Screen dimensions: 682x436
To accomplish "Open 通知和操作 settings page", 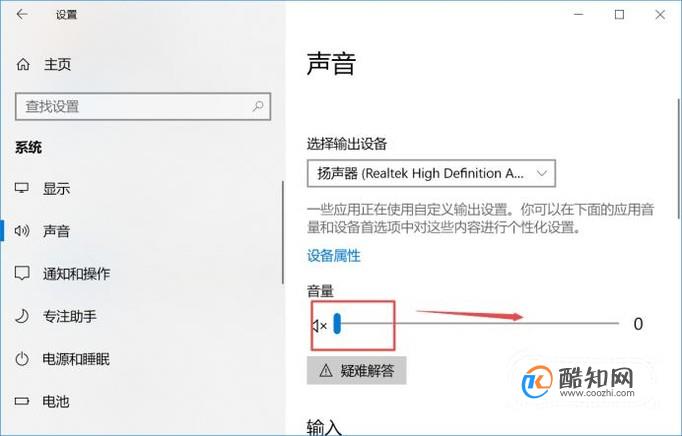I will pos(76,274).
